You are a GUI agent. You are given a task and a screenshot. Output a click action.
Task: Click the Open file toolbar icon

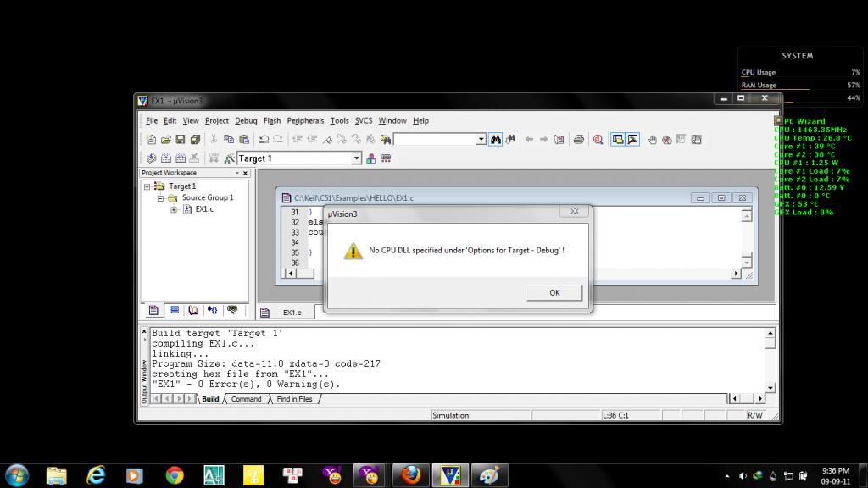(x=166, y=140)
